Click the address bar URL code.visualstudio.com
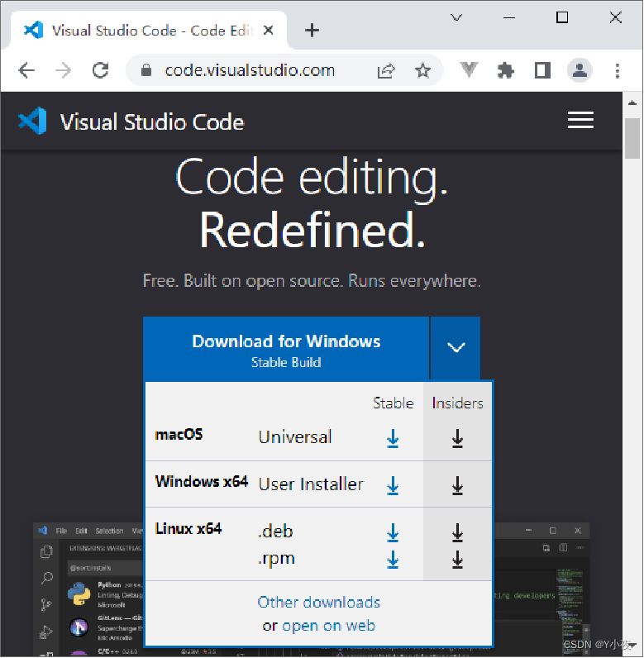 pos(250,70)
